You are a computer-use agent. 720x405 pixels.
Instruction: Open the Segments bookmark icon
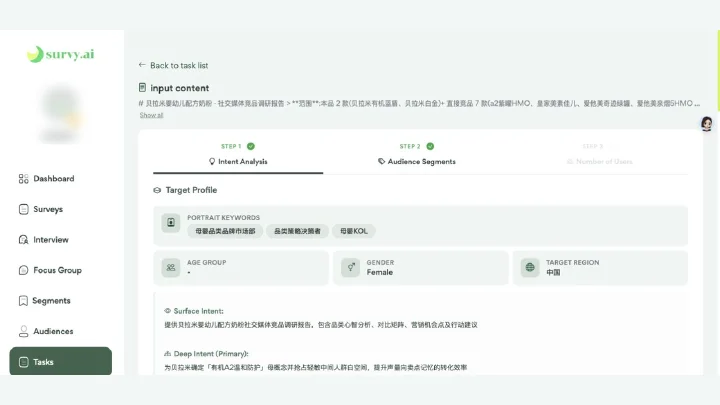pos(23,301)
